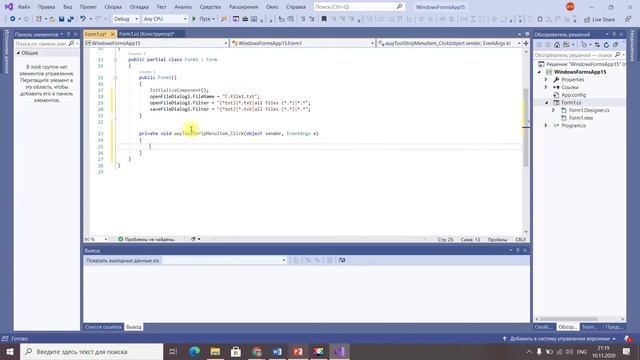Viewport: 640px width, 360px height.
Task: Click the bookmark toolbar icon
Action: [324, 19]
